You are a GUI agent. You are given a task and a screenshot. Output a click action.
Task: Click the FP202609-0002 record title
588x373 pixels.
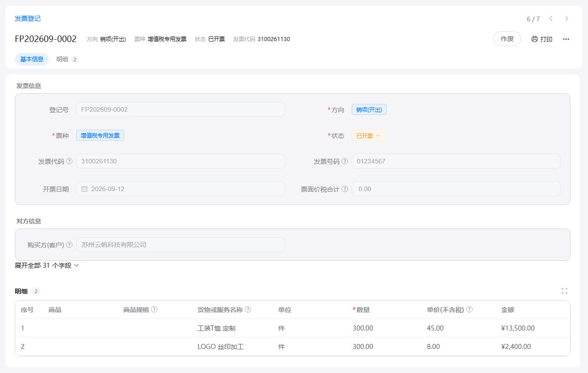46,39
